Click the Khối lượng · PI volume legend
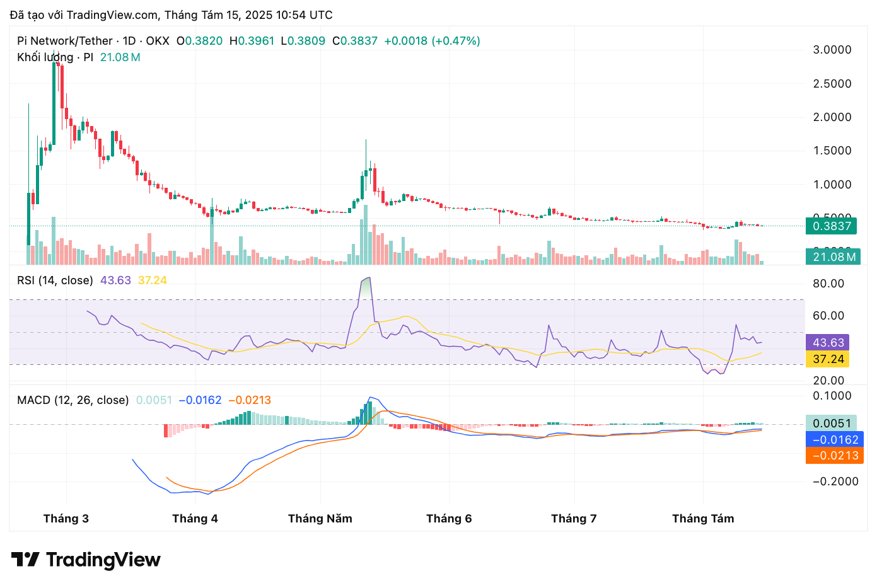Image resolution: width=877 pixels, height=588 pixels. 55,57
